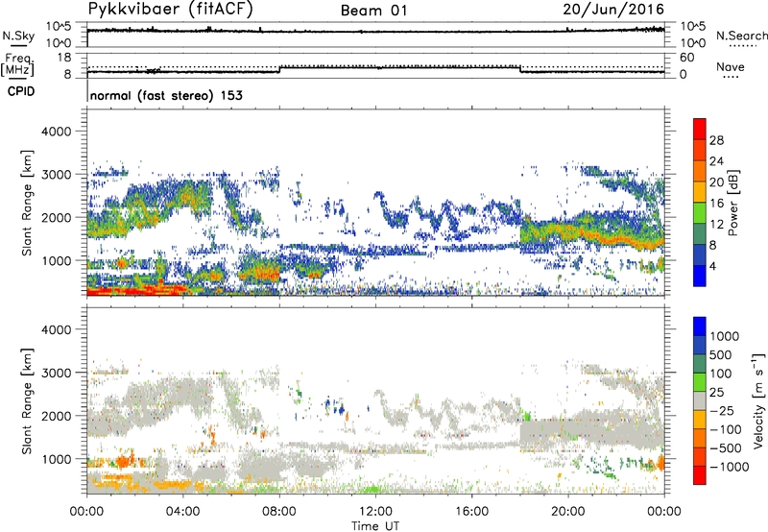Click the date 20/Jun/2016
Image resolution: width=768 pixels, height=532 pixels.
tap(613, 10)
